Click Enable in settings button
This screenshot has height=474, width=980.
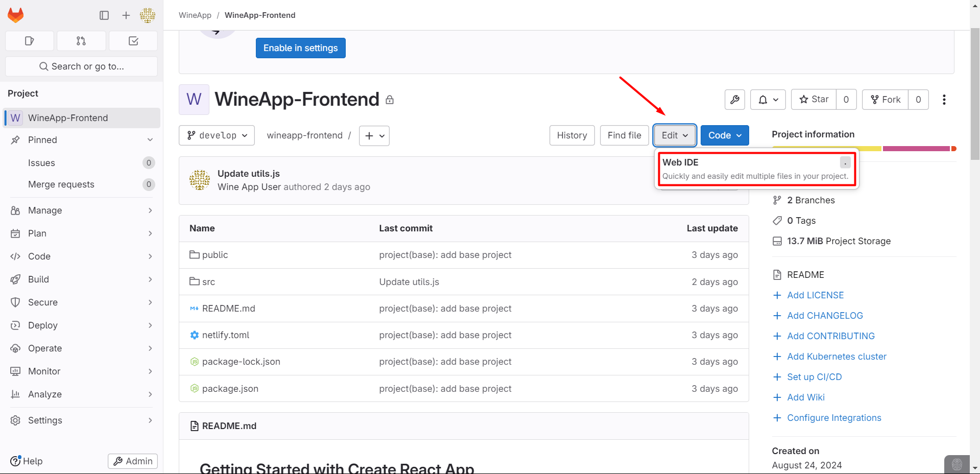point(300,48)
